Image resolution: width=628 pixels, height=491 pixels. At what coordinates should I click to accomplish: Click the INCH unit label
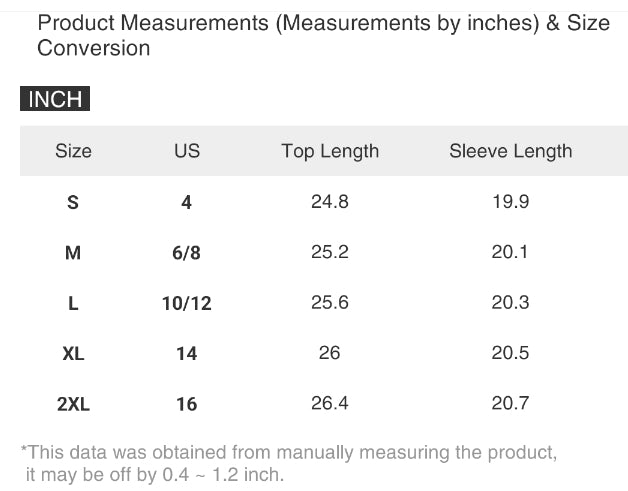pyautogui.click(x=55, y=99)
